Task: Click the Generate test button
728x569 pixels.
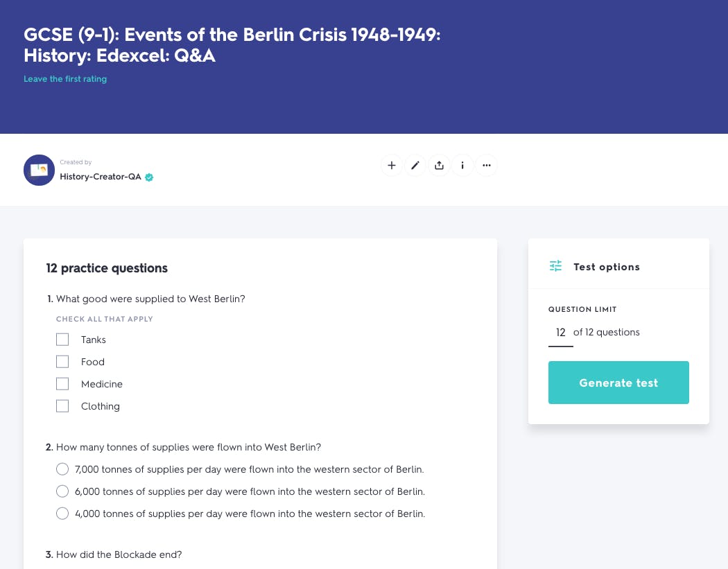Action: tap(618, 383)
